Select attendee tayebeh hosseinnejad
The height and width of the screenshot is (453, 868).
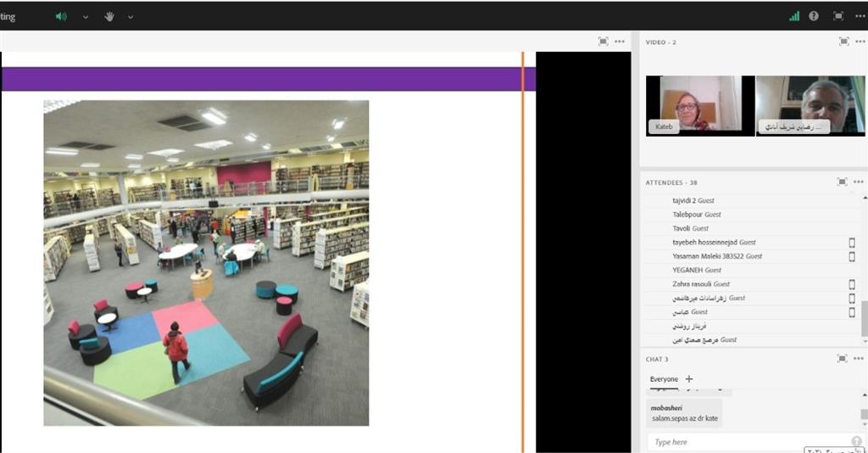tap(714, 242)
